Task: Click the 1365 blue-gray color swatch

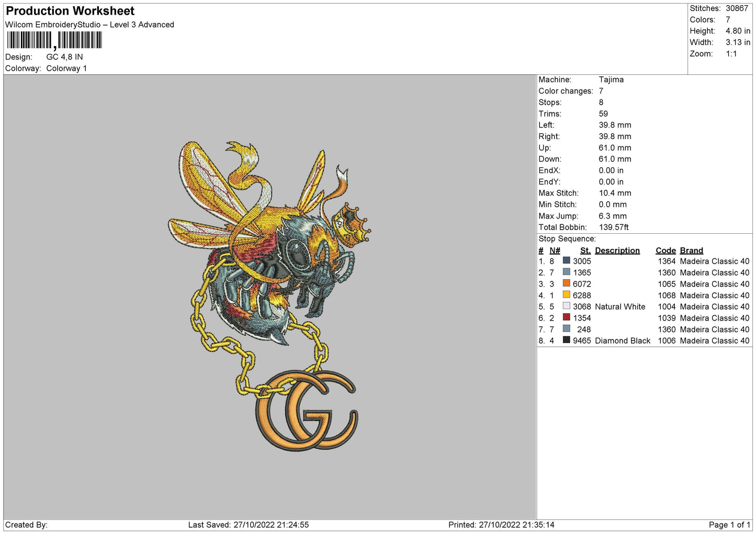Action: [x=566, y=272]
